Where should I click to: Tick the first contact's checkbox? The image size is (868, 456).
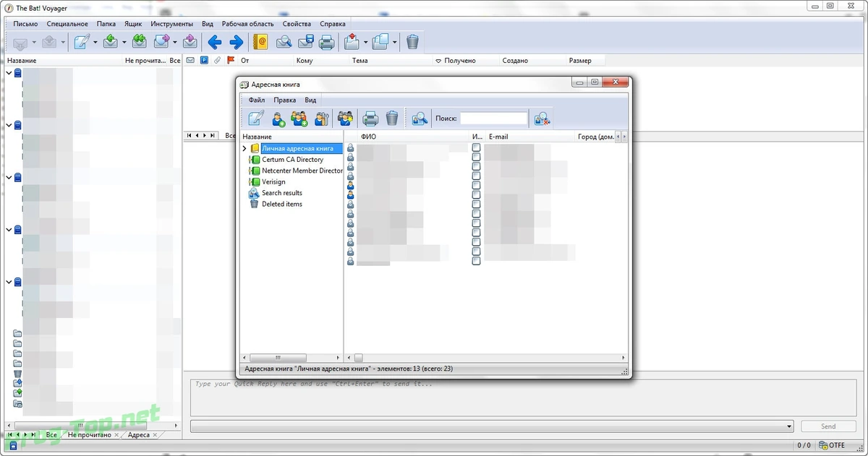pyautogui.click(x=476, y=147)
